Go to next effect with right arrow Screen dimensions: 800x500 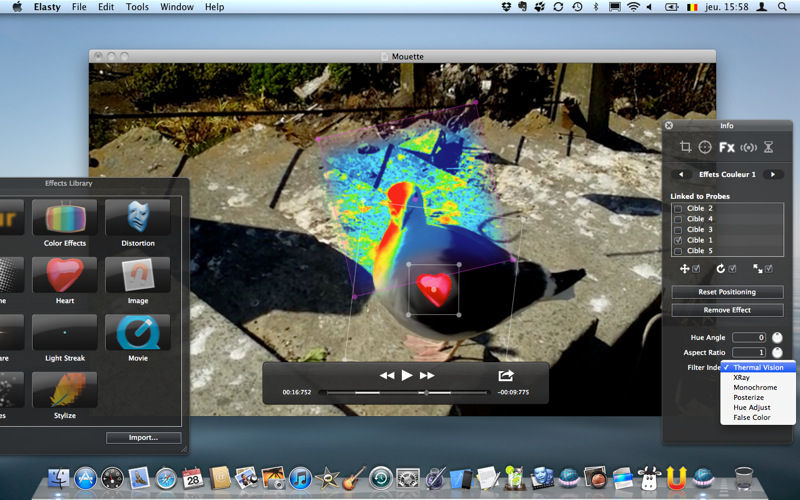771,174
